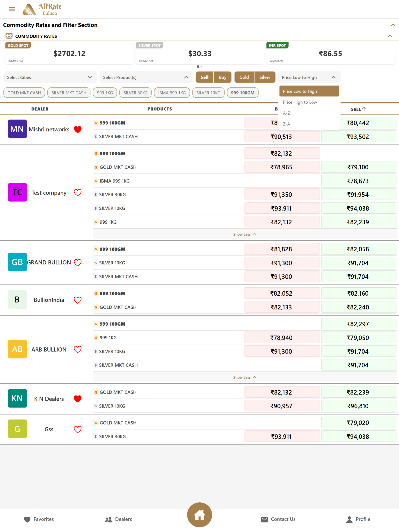Click Mishri networks sell price ₹80,442

pos(358,123)
